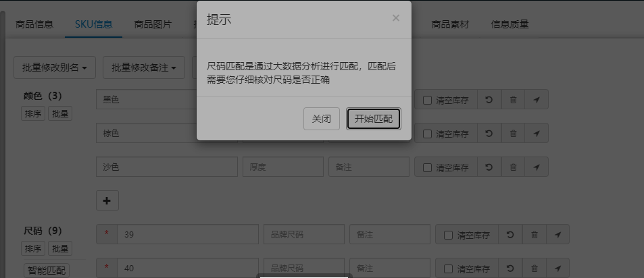Viewport: 644px width, 278px height.
Task: Click the arrow icon in 沙色 row
Action: [x=537, y=167]
